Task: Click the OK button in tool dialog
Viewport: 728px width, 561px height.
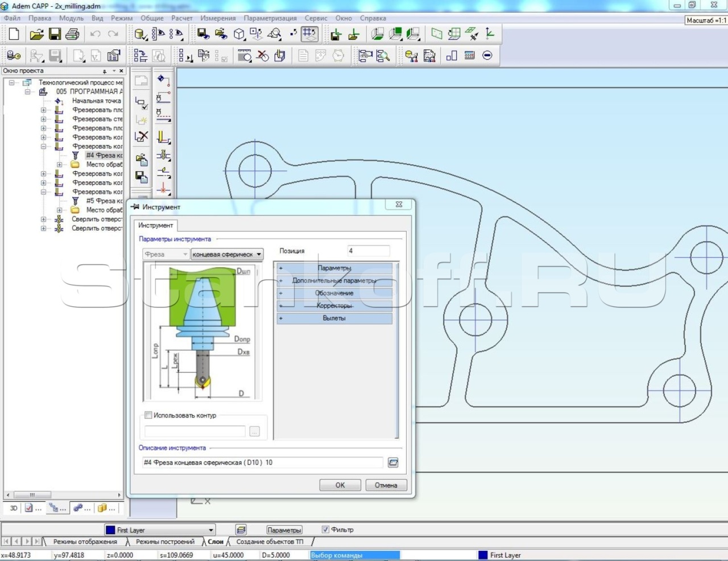Action: point(340,485)
